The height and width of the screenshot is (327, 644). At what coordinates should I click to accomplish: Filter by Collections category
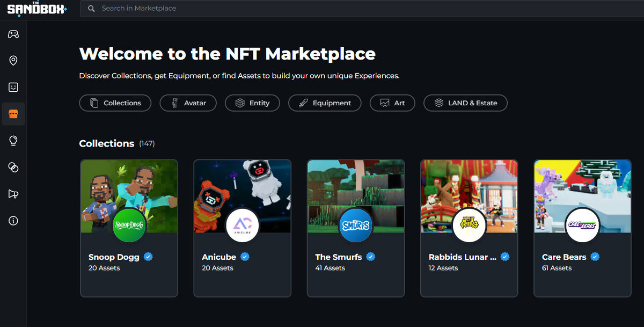pyautogui.click(x=115, y=103)
